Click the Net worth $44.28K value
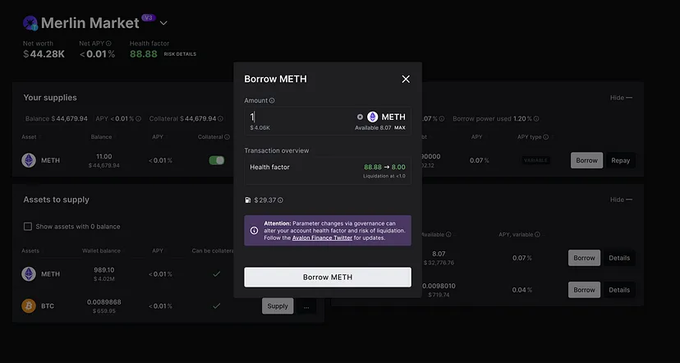This screenshot has height=363, width=680. point(44,54)
